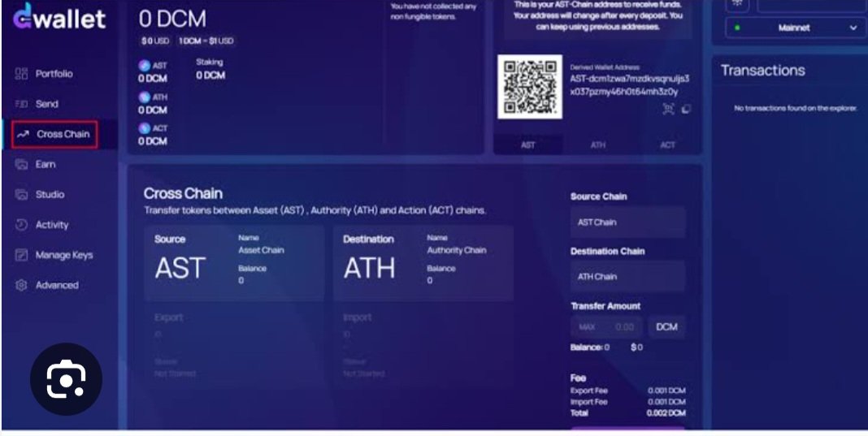868x436 pixels.
Task: Click the ATH token icon in balances
Action: 144,97
